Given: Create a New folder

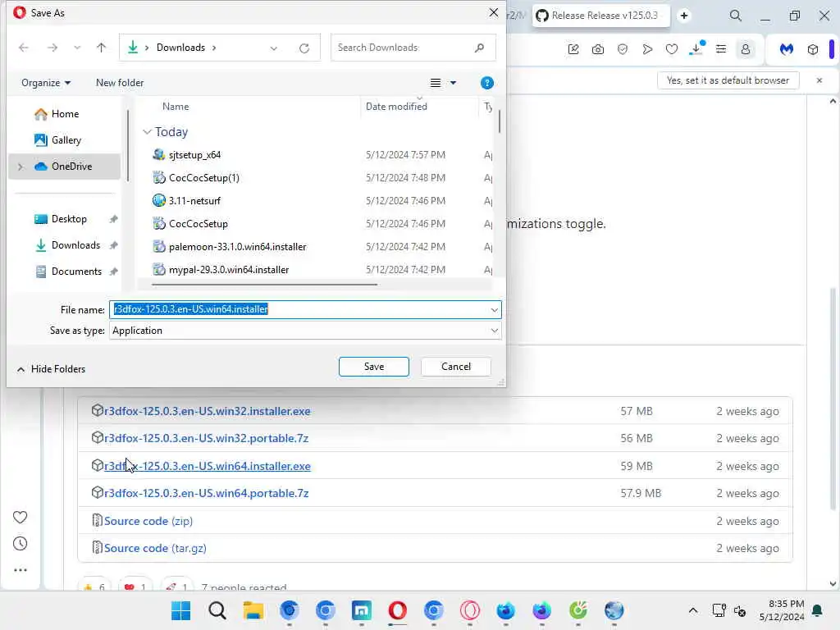Looking at the screenshot, I should (x=120, y=83).
